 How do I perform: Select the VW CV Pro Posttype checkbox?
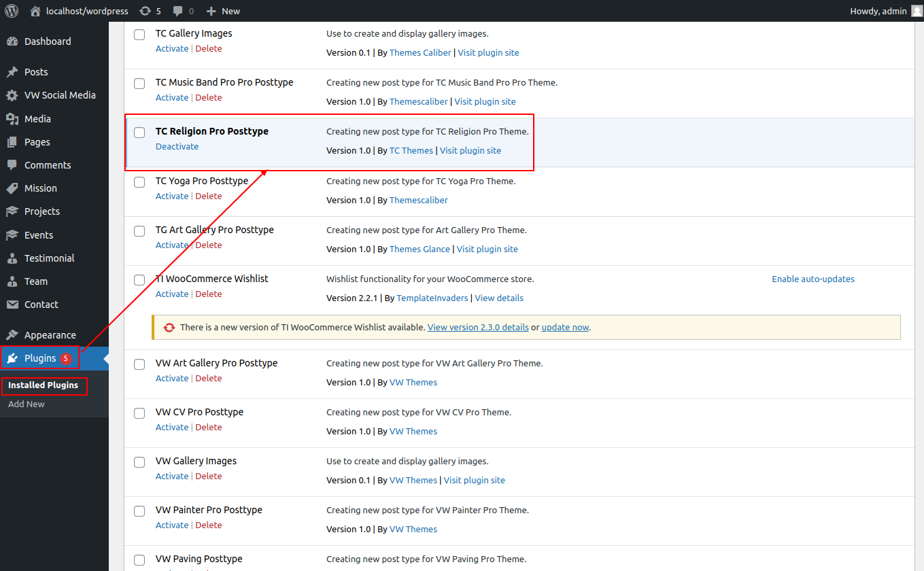139,413
